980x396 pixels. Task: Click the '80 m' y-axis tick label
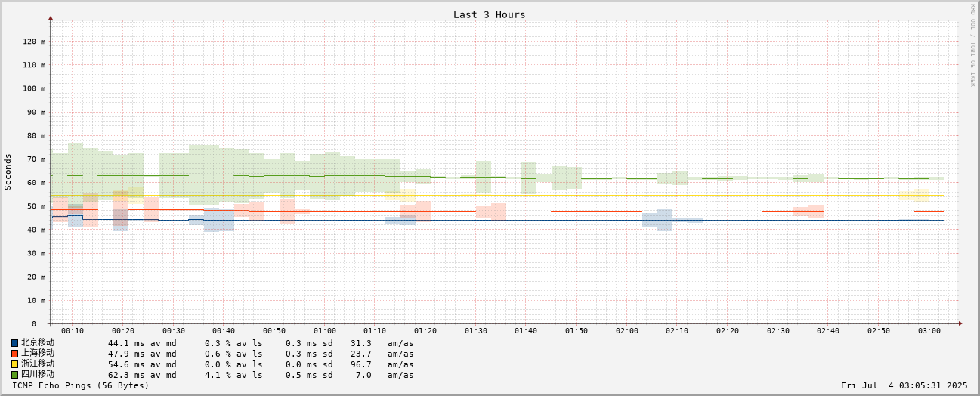click(x=36, y=135)
